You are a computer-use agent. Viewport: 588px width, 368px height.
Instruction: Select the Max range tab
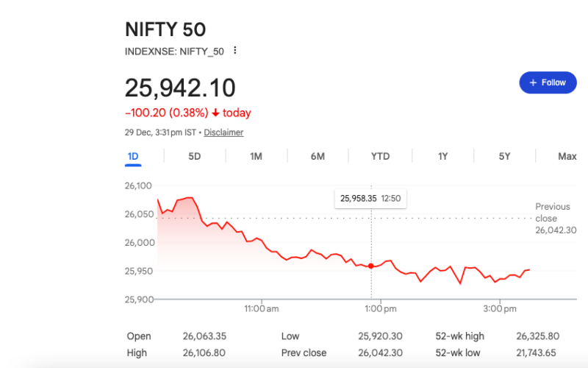[x=567, y=156]
